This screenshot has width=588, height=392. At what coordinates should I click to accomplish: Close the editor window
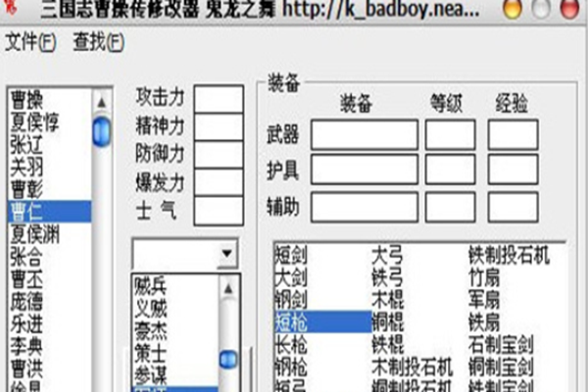pos(570,13)
